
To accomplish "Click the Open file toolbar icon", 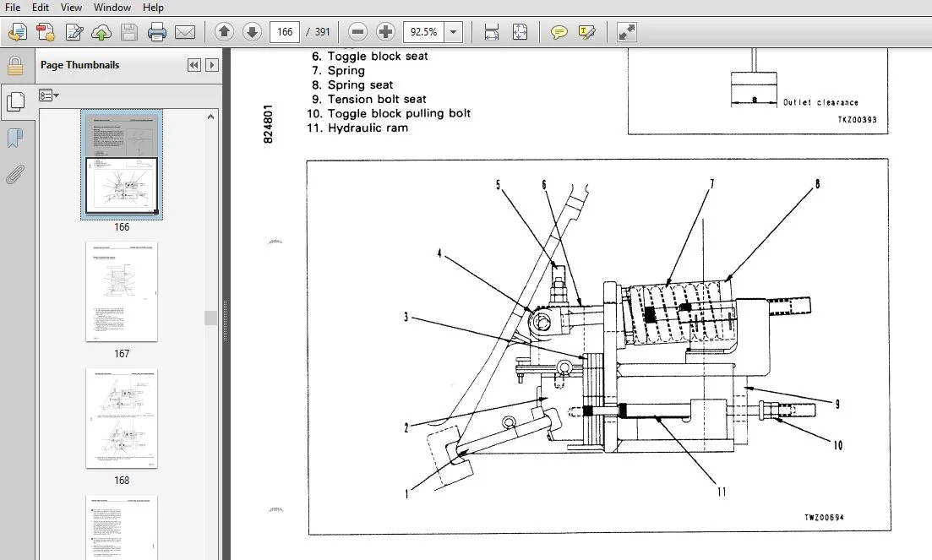I will 17,31.
